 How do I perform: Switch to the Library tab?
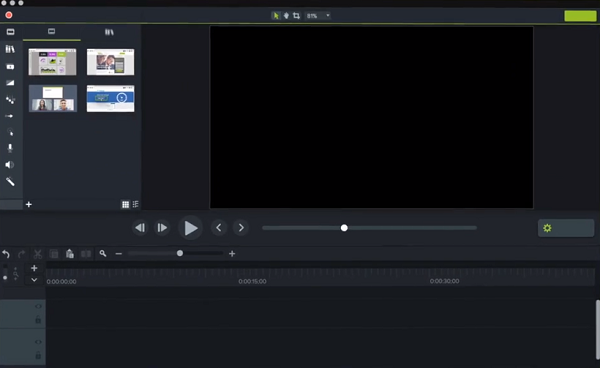(x=109, y=32)
